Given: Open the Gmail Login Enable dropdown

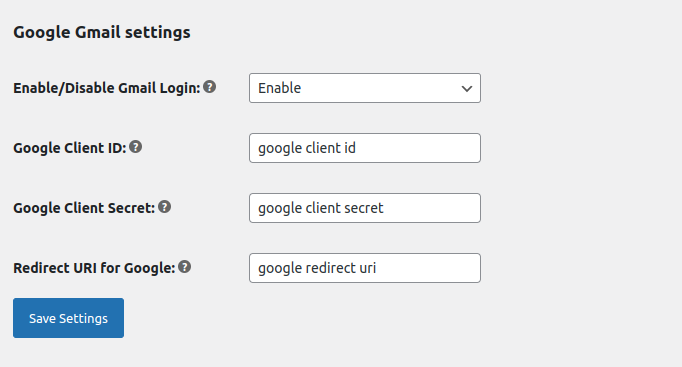Looking at the screenshot, I should 364,88.
